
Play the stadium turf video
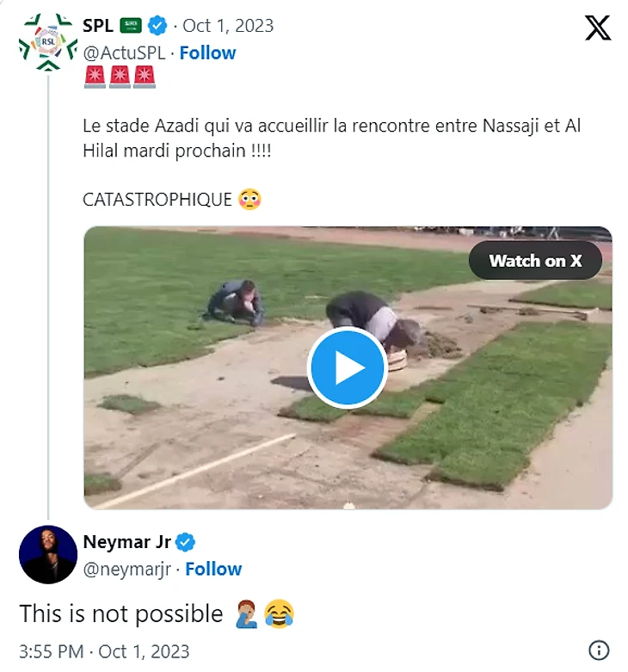348,368
